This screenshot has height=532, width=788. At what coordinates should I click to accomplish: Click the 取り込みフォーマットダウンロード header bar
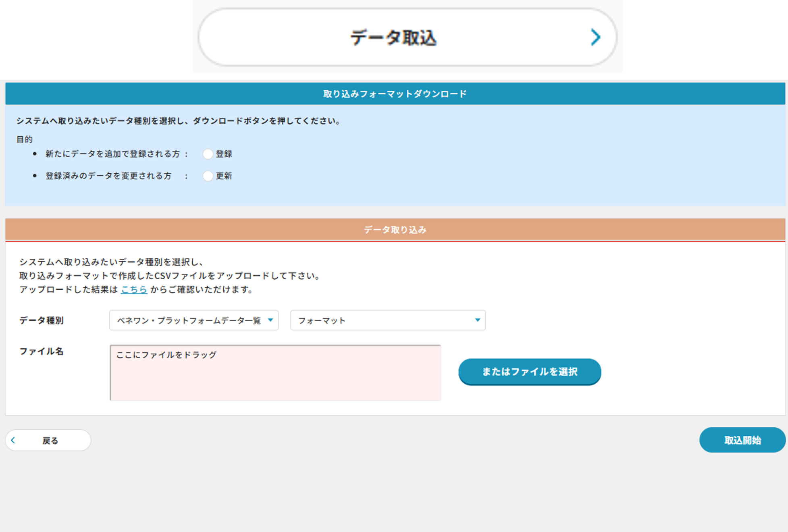click(395, 94)
